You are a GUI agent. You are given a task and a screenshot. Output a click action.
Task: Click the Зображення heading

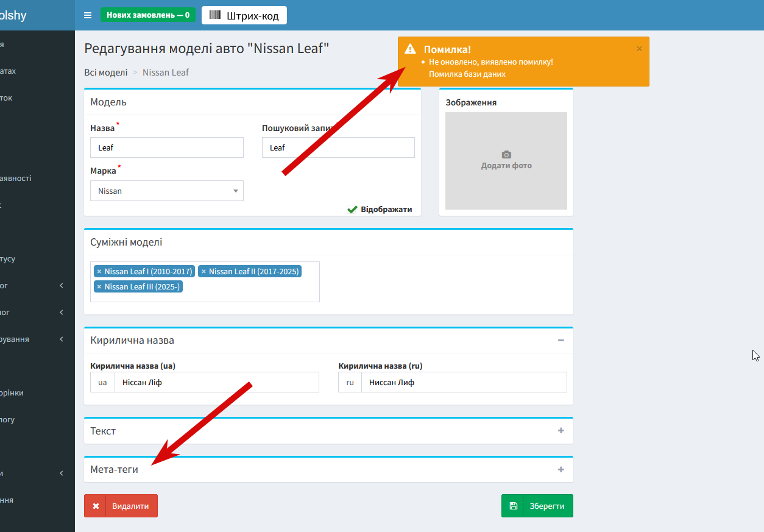coord(471,102)
